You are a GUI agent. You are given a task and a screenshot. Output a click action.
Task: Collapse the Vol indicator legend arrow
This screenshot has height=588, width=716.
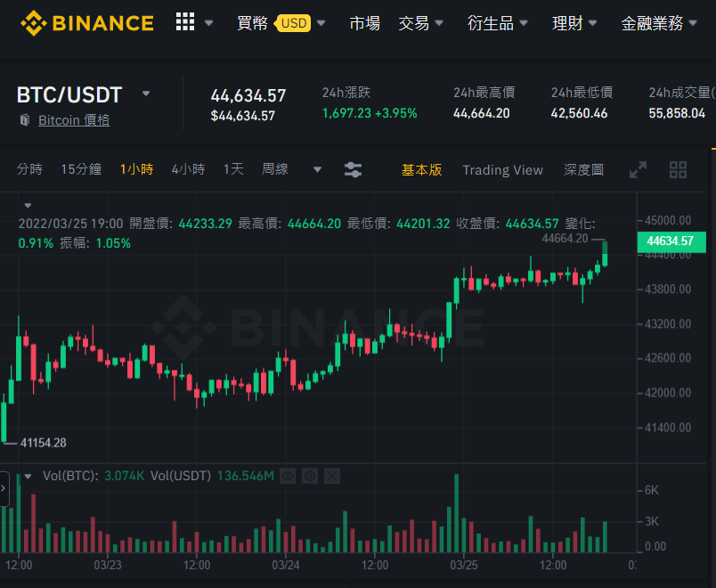[x=28, y=477]
